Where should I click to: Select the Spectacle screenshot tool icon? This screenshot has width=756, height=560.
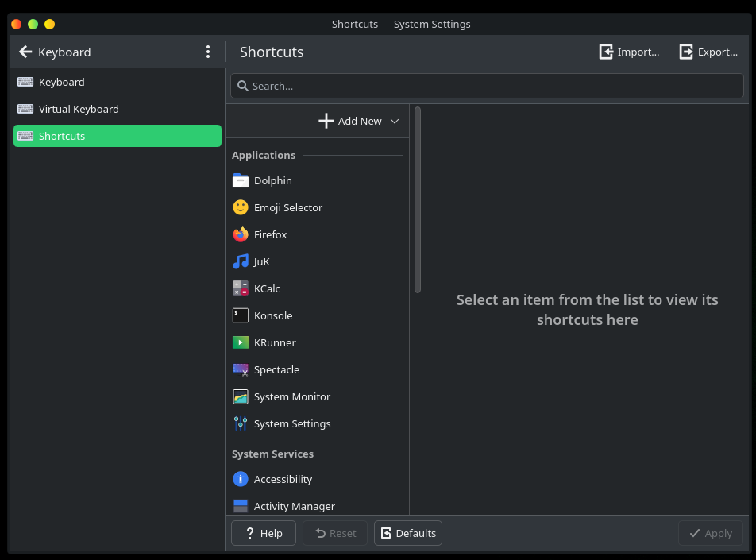click(x=241, y=370)
